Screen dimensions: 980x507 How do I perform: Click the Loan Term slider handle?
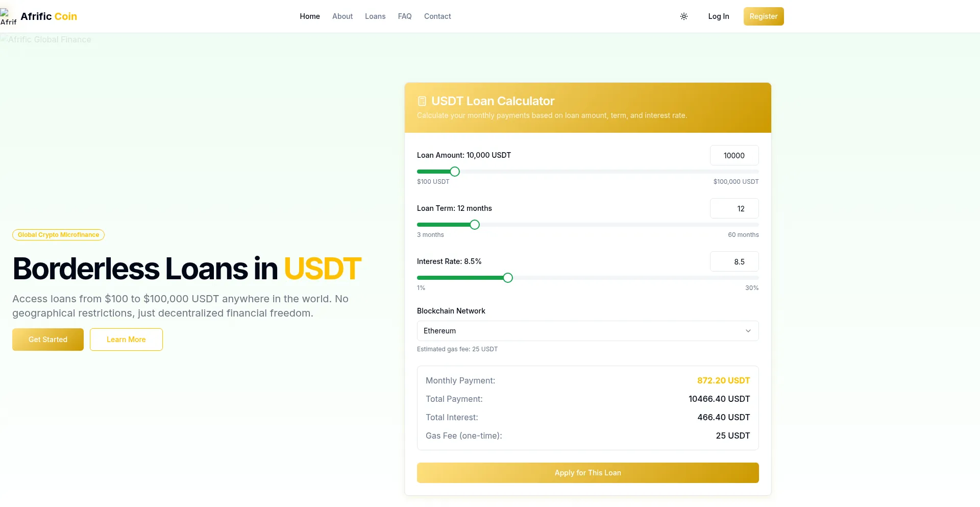475,225
